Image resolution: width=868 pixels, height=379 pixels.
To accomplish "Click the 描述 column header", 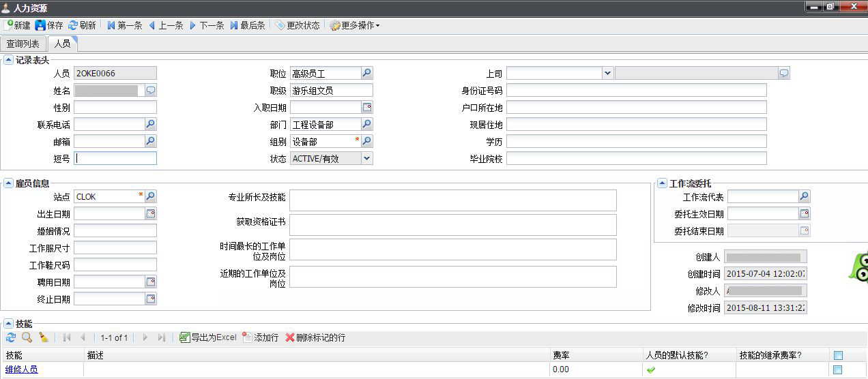I will click(x=317, y=355).
